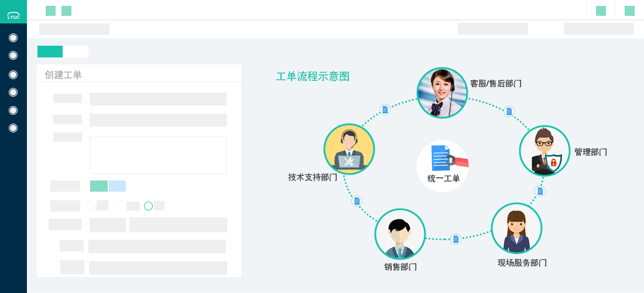The height and width of the screenshot is (293, 644).
Task: Select the first radio button in the row
Action: [x=90, y=206]
